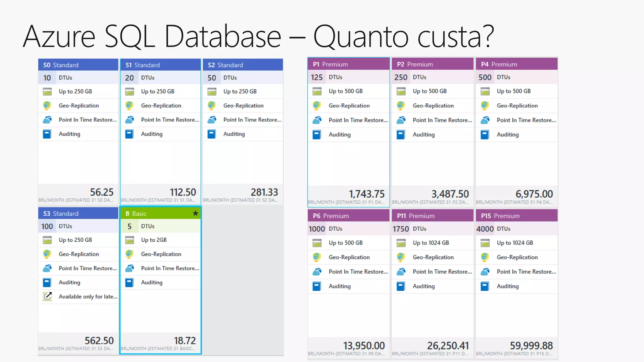The width and height of the screenshot is (644, 362).
Task: Click the restore cloud icon in P15 card
Action: click(x=485, y=271)
